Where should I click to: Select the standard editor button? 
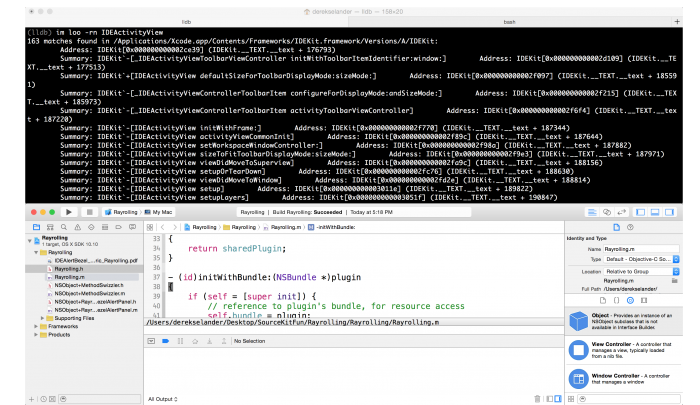(592, 212)
